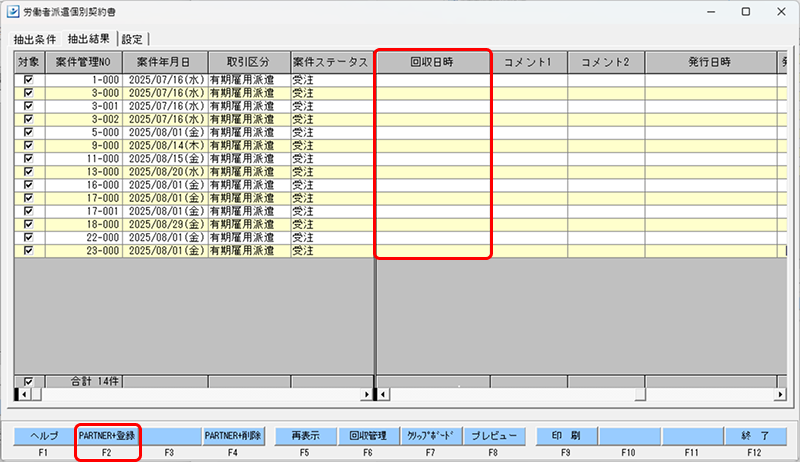The height and width of the screenshot is (462, 800).
Task: Toggle checkbox for case 13-000
Action: [x=29, y=171]
